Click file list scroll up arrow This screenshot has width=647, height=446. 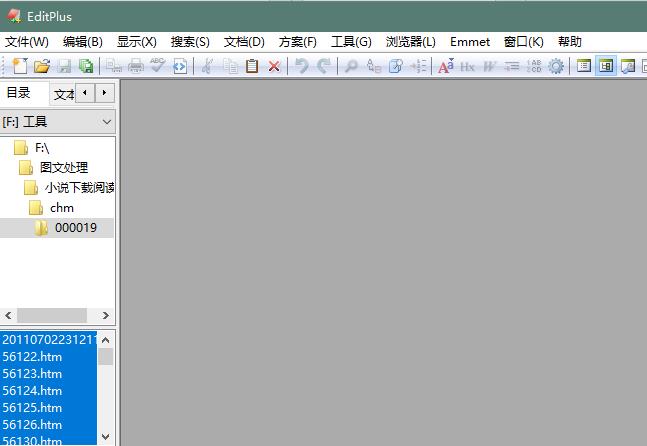(106, 340)
